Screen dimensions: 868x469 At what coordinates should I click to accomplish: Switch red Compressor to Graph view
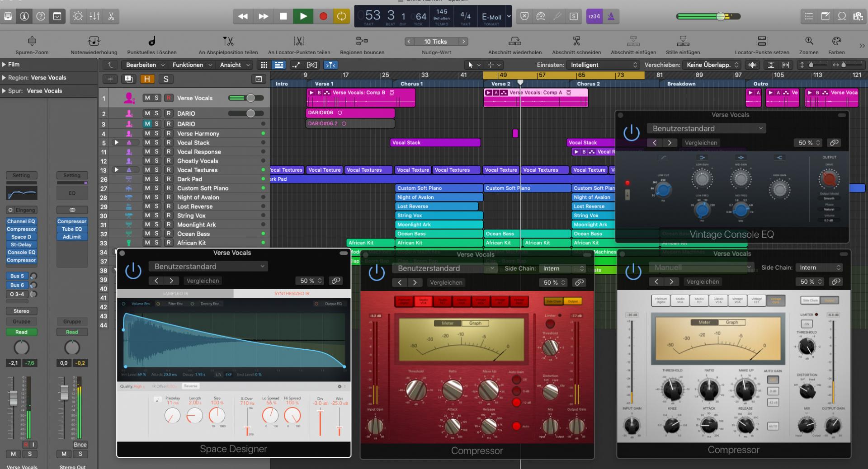point(475,323)
